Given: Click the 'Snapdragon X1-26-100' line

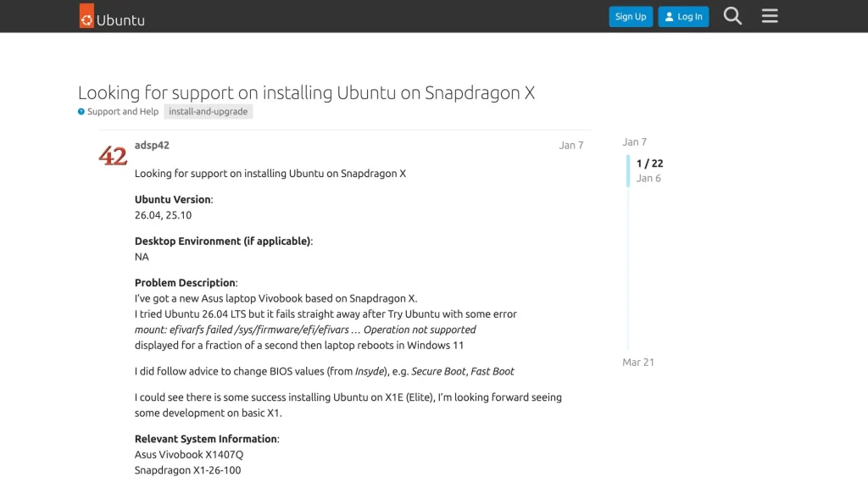Looking at the screenshot, I should click(x=187, y=470).
